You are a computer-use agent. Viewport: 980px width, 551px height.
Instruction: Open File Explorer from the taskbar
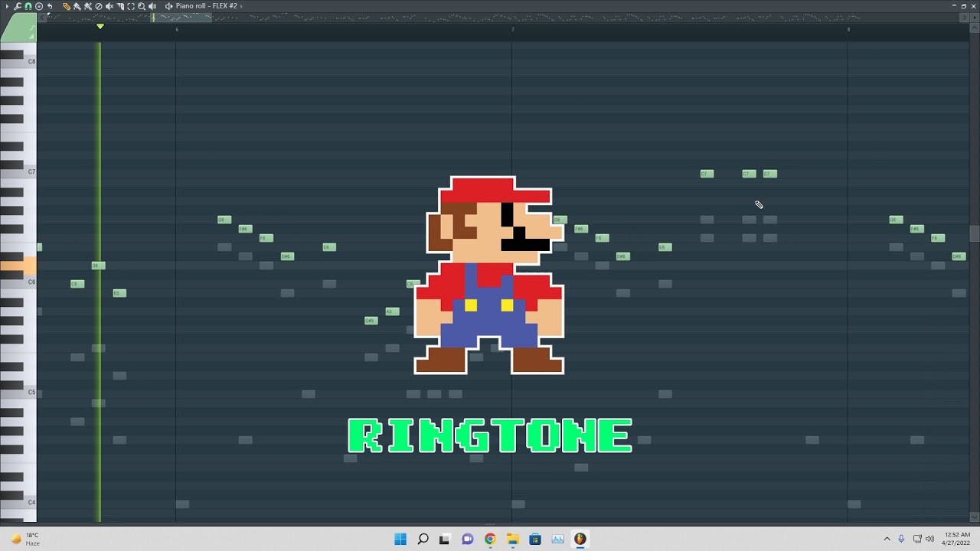click(512, 539)
